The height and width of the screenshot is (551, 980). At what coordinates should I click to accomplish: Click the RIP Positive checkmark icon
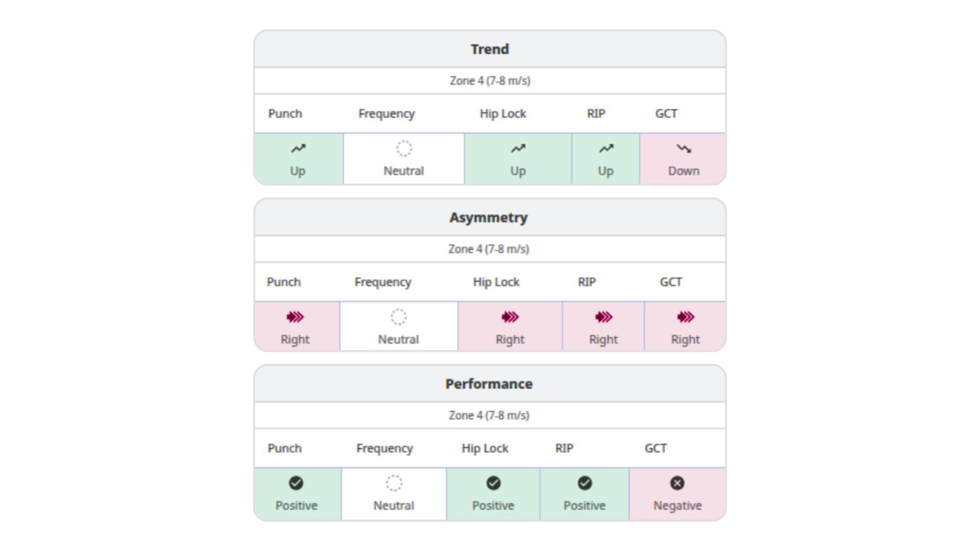585,483
